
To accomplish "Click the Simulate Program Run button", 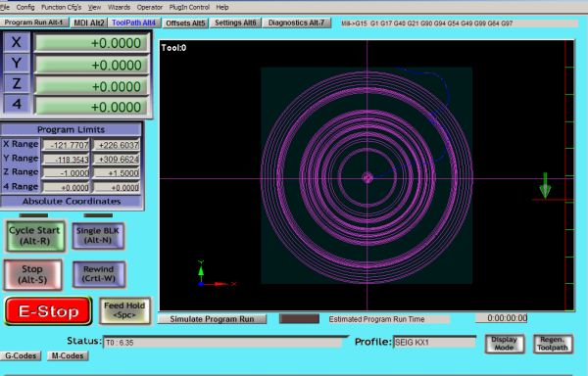I will point(212,319).
